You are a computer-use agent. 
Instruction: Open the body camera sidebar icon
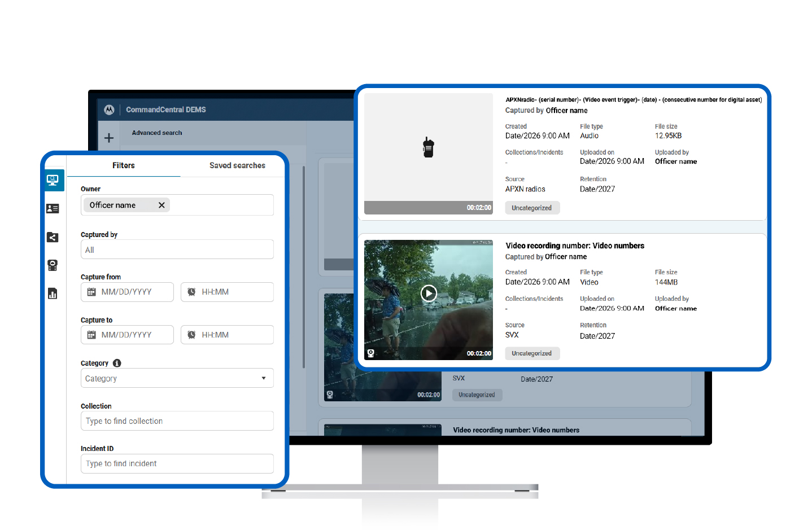(x=53, y=265)
